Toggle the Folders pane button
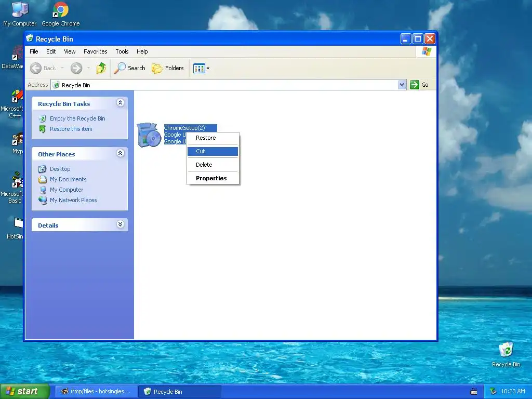The image size is (532, 399). click(168, 68)
